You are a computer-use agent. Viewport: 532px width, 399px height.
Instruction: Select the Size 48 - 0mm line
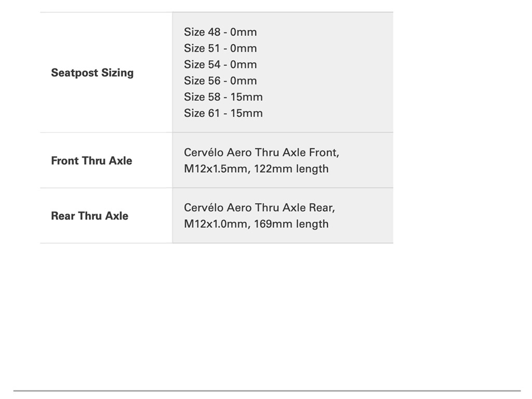click(220, 32)
